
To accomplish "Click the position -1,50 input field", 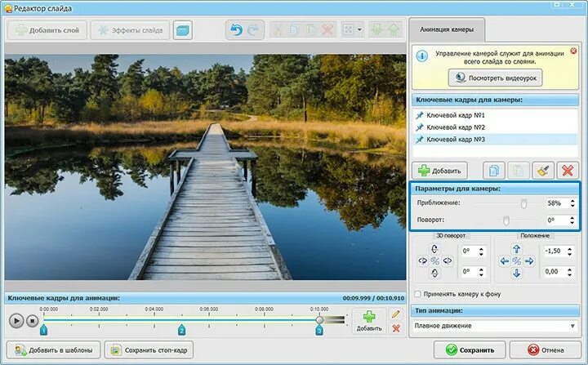I will tap(555, 251).
